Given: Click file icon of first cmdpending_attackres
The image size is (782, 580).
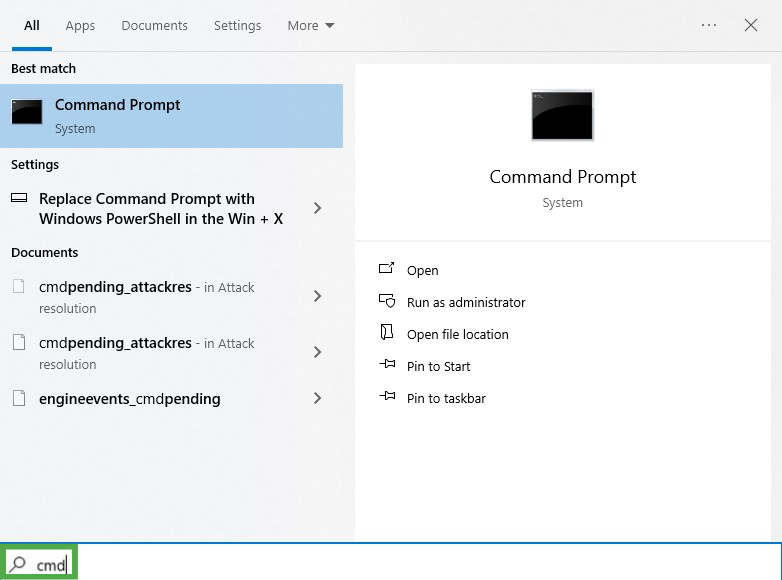Looking at the screenshot, I should point(19,286).
